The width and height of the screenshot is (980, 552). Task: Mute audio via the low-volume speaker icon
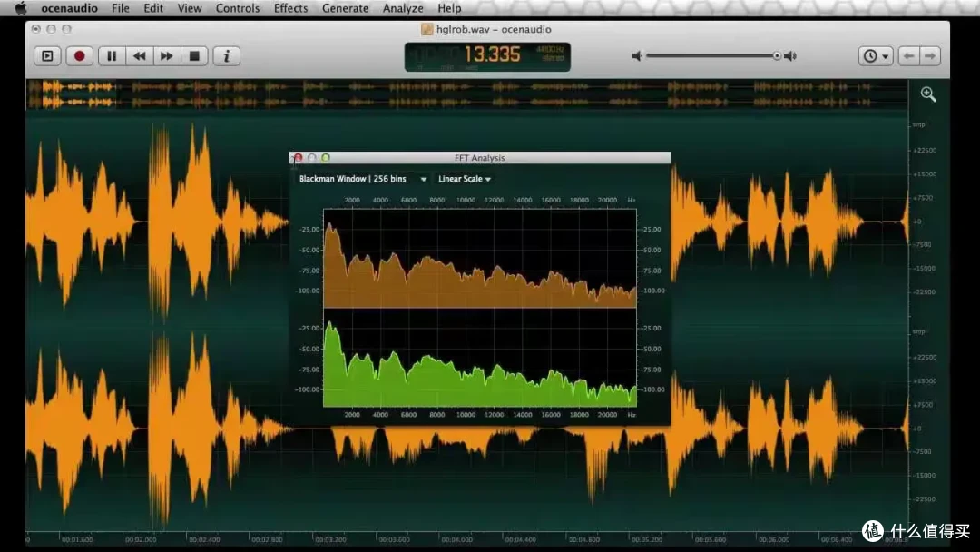click(x=636, y=56)
